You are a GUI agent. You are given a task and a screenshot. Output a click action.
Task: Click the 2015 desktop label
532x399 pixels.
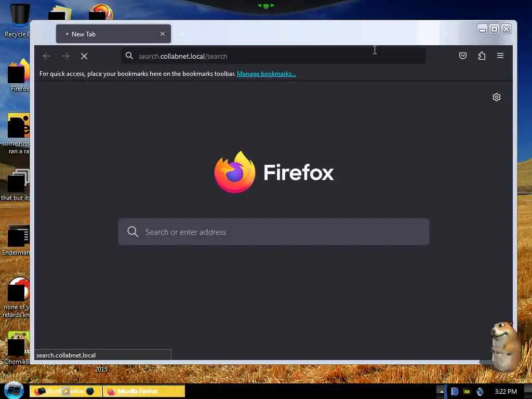[x=101, y=369]
